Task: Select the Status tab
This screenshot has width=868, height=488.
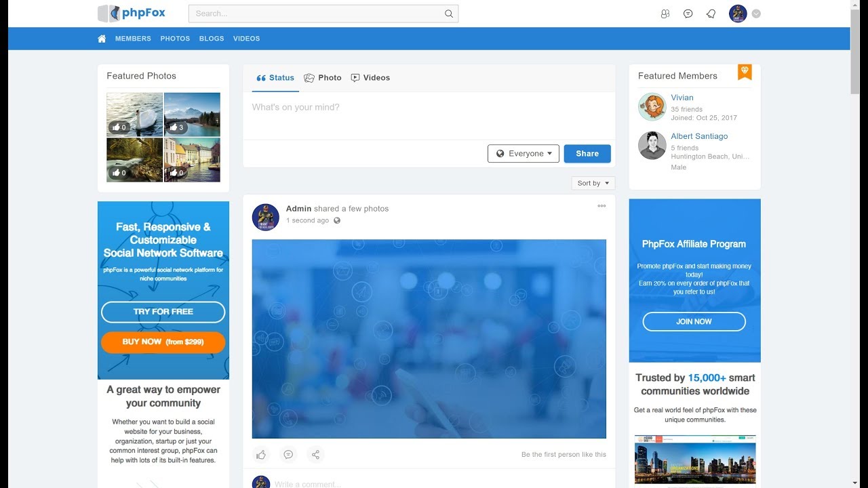Action: [x=275, y=78]
